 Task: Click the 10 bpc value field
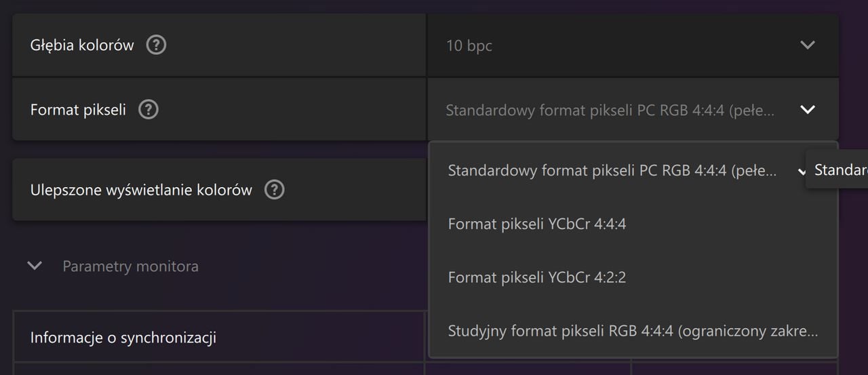pyautogui.click(x=633, y=45)
